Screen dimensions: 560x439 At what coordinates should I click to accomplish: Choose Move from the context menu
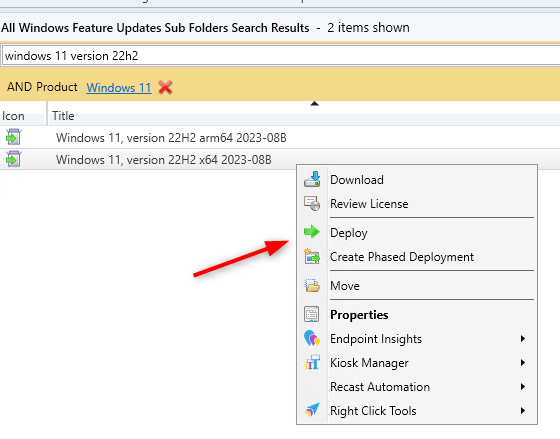(x=417, y=286)
